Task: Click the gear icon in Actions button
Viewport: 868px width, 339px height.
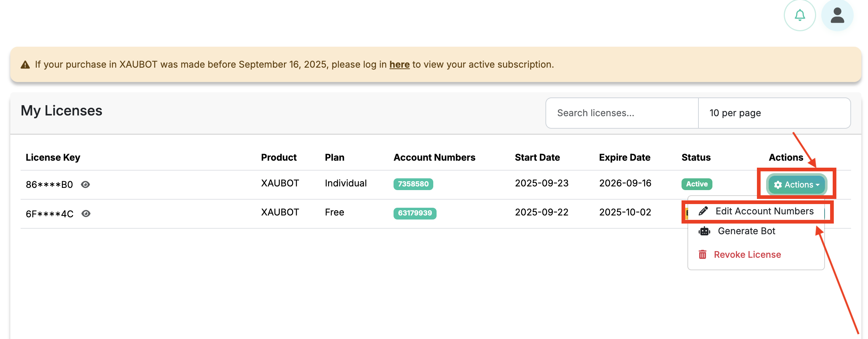Action: [x=778, y=185]
